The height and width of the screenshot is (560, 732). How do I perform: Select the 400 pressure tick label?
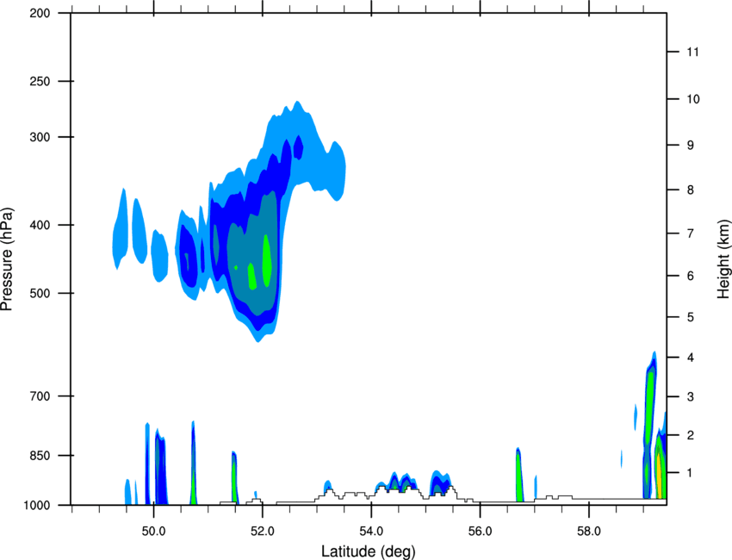[40, 225]
